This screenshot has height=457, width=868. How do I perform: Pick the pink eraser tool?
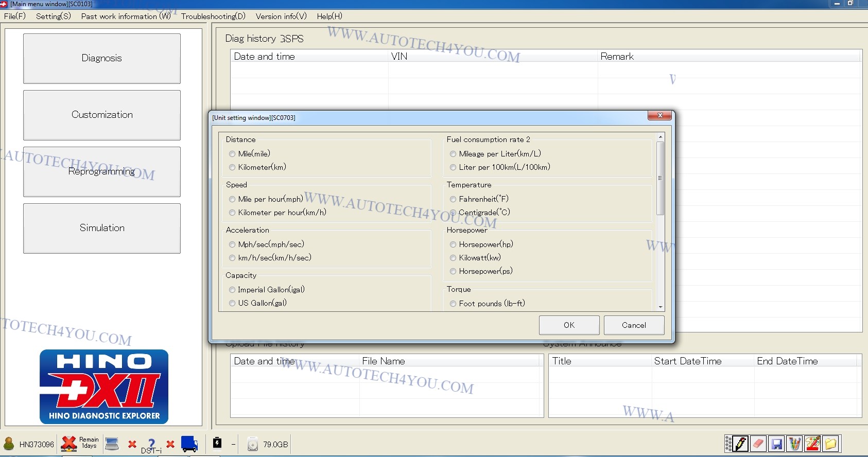[758, 444]
